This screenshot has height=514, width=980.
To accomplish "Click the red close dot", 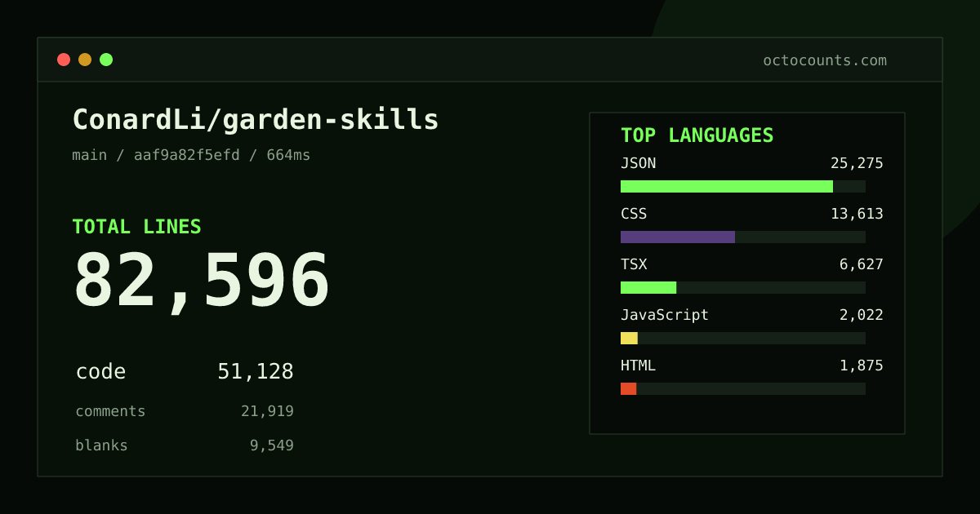I will click(x=64, y=60).
